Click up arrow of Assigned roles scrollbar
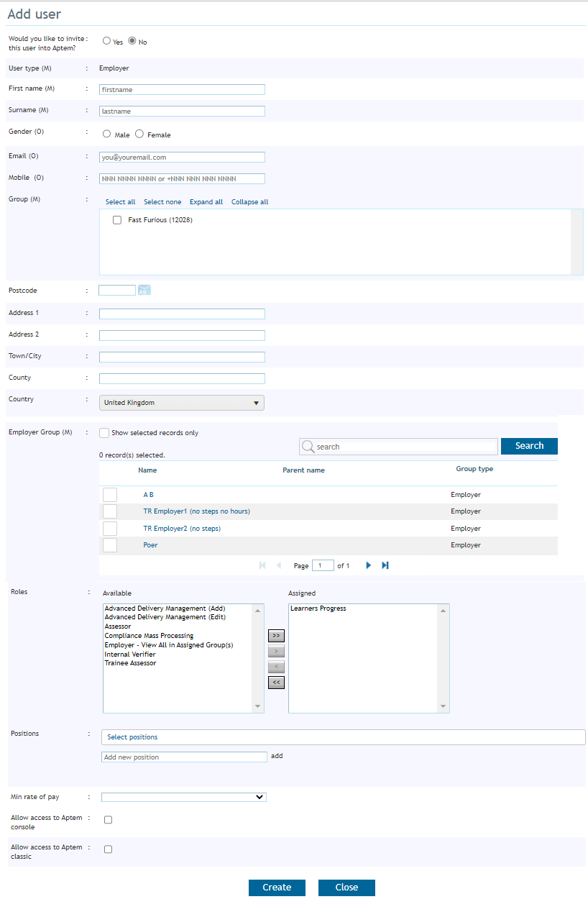This screenshot has height=912, width=588. pyautogui.click(x=444, y=610)
